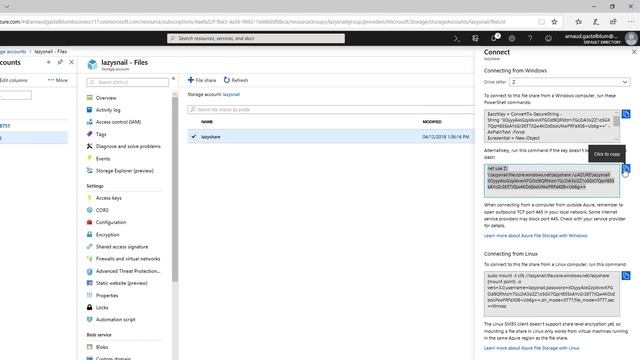Open the browser reading view icon

click(541, 22)
